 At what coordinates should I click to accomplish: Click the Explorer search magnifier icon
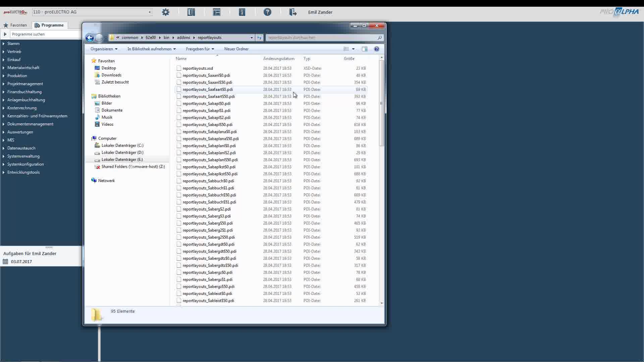coord(379,38)
